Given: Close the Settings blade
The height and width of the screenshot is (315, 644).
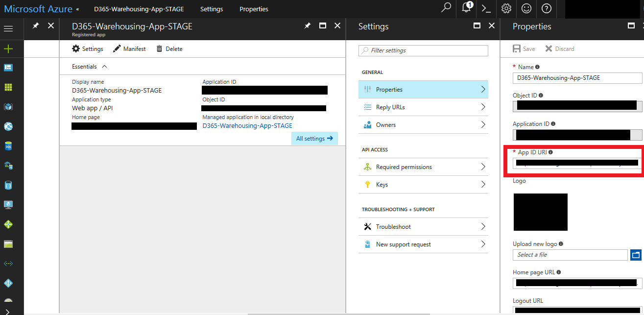Looking at the screenshot, I should [492, 26].
